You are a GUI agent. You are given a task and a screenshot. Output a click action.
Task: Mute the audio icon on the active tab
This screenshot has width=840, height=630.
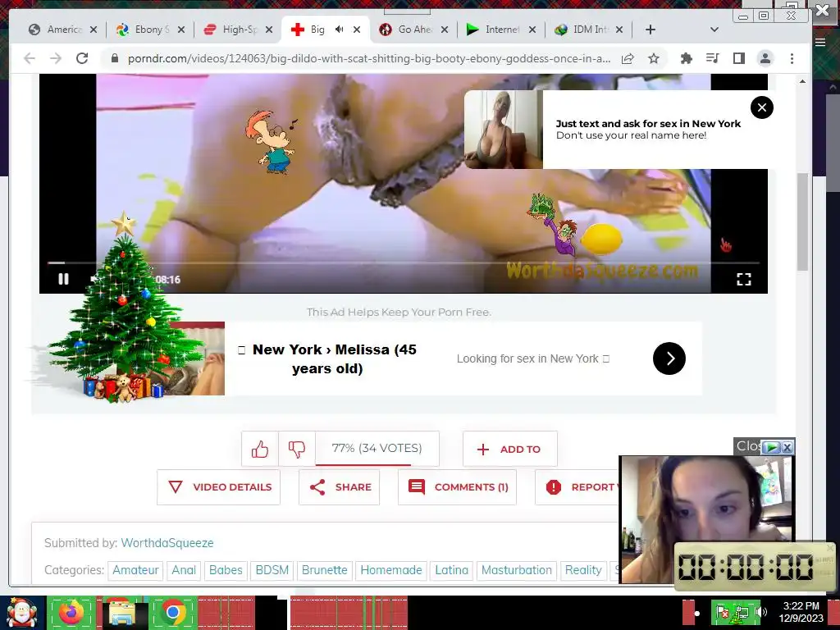coord(339,30)
